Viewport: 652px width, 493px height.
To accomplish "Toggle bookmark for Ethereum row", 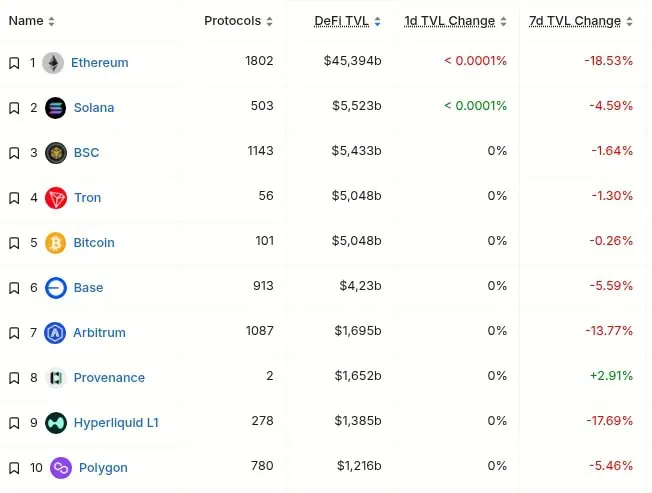I will tap(14, 63).
